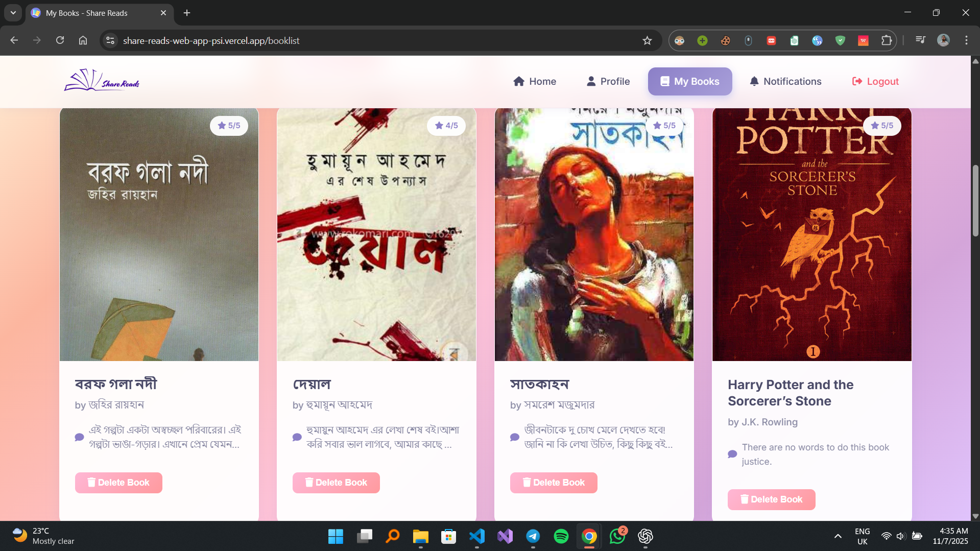Open ChatGPT from the taskbar
Image resolution: width=980 pixels, height=551 pixels.
point(645,537)
